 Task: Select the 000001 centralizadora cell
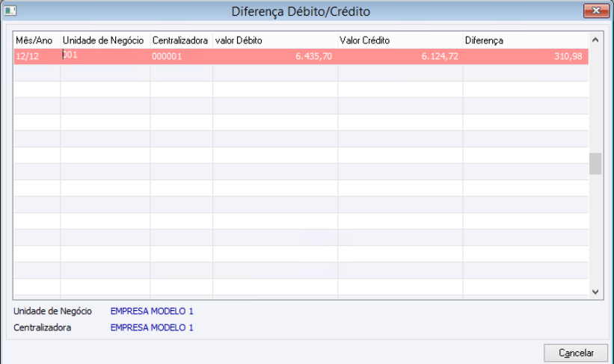(x=181, y=56)
